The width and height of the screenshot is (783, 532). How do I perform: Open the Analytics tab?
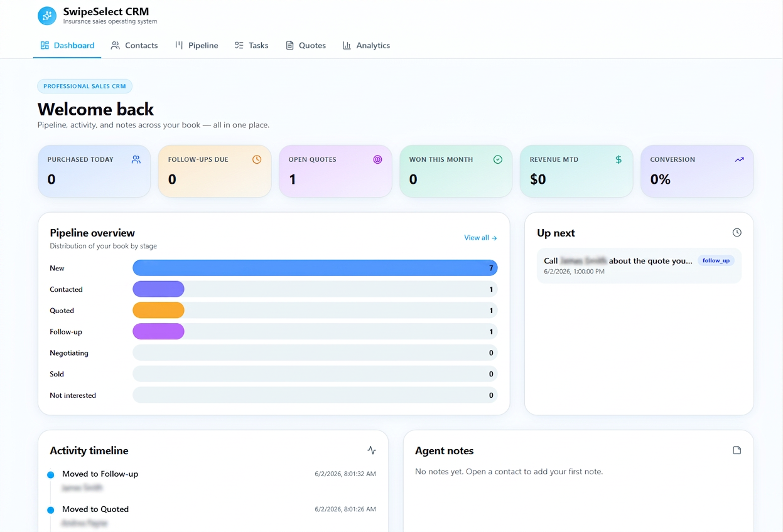click(x=366, y=45)
